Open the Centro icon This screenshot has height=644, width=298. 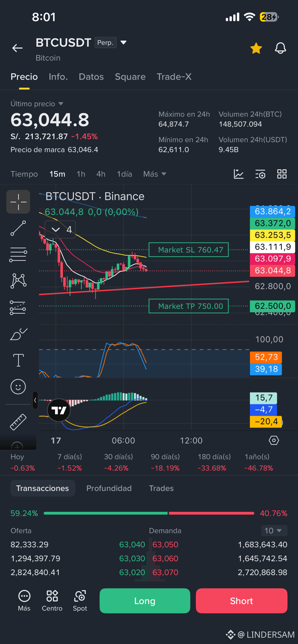pyautogui.click(x=52, y=601)
